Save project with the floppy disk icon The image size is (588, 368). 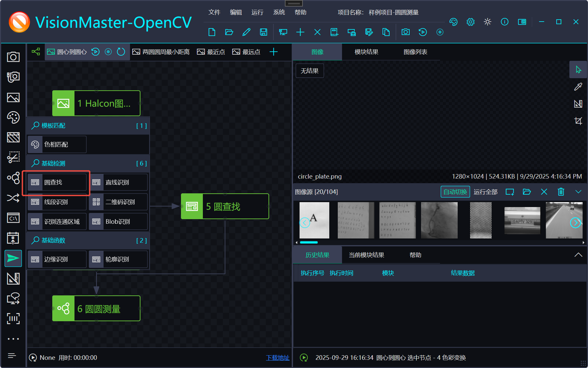pos(263,32)
